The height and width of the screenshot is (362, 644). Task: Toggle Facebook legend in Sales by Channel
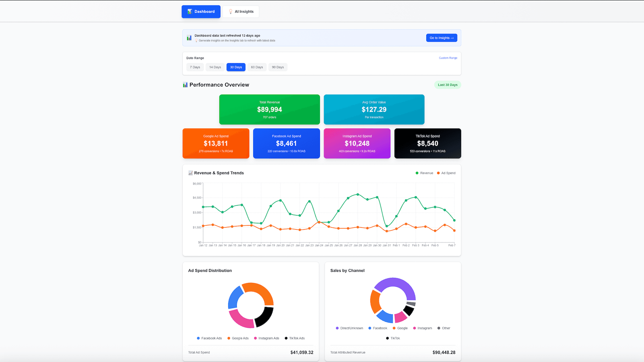click(x=378, y=328)
